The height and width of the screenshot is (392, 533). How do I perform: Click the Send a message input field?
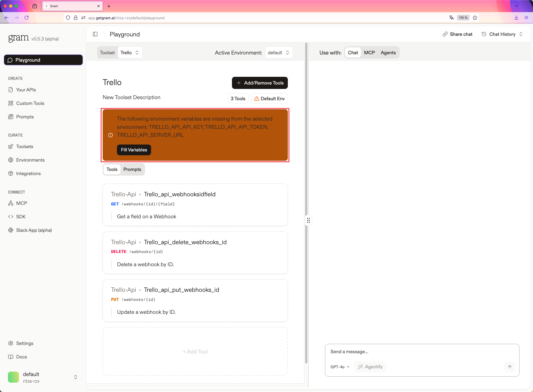[x=422, y=352]
